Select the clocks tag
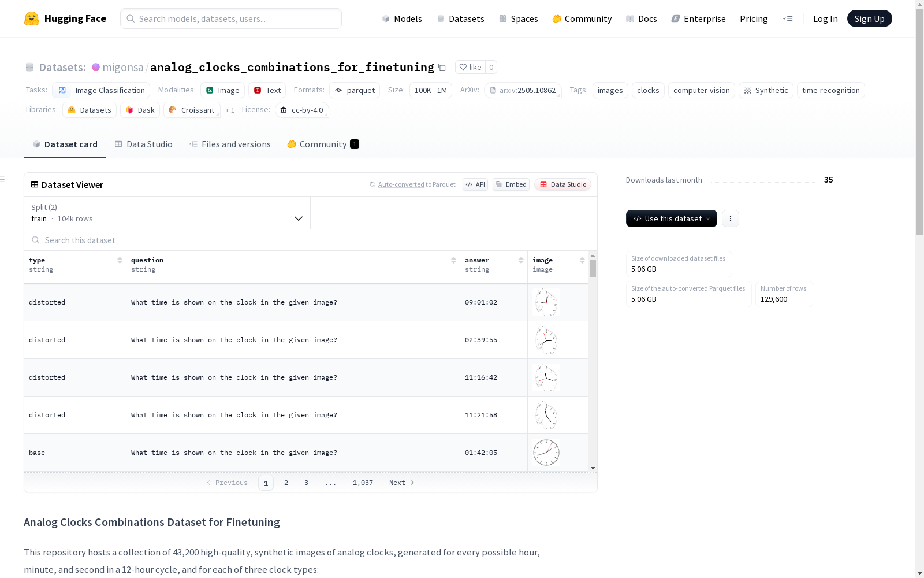Image resolution: width=924 pixels, height=578 pixels. [x=648, y=90]
